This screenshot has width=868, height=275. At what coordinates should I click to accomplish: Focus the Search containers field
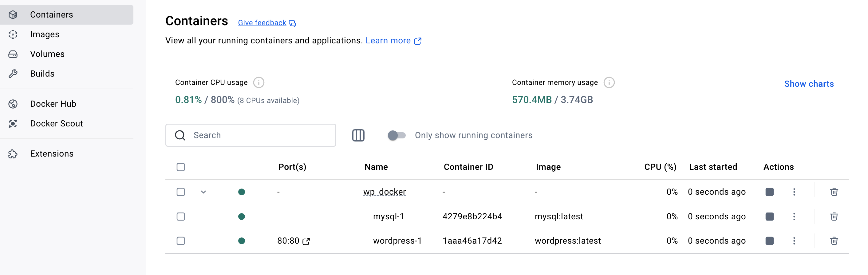coord(251,135)
